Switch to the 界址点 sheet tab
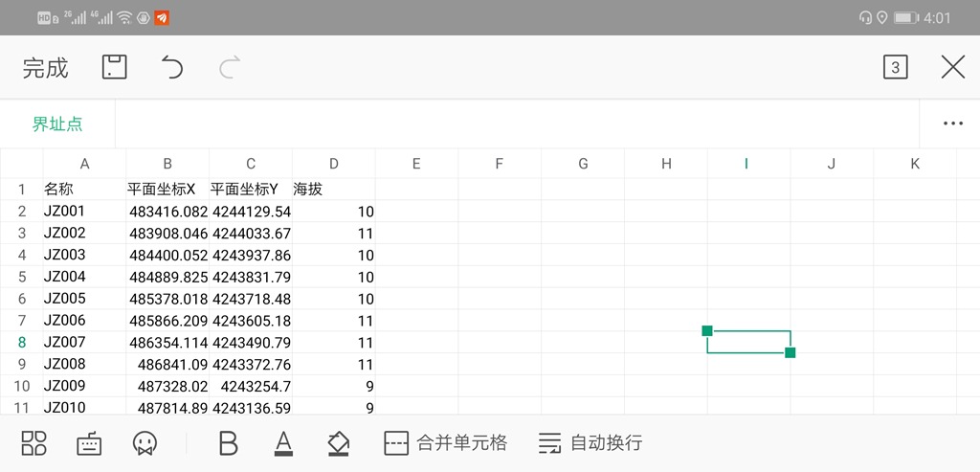This screenshot has width=980, height=472. 57,124
